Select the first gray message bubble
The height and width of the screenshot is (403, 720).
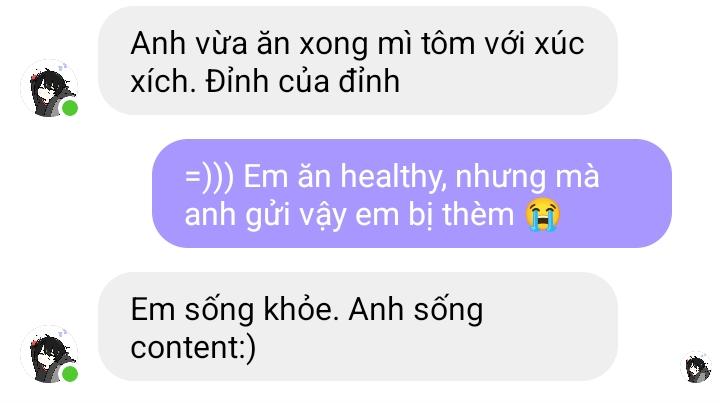[358, 61]
